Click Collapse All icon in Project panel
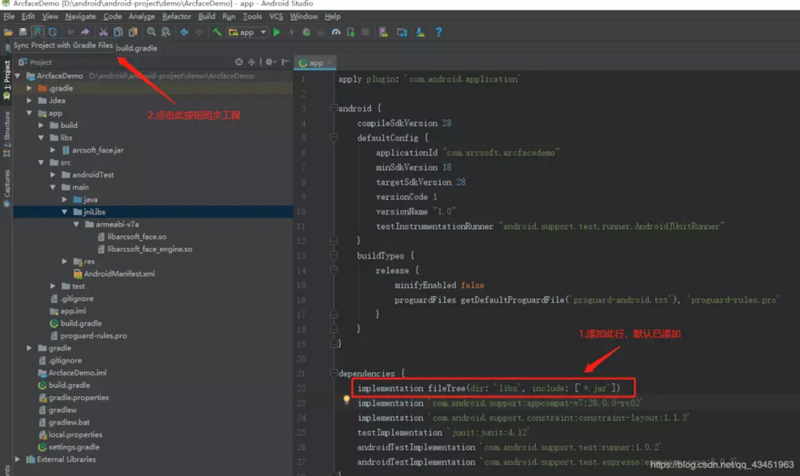This screenshot has height=476, width=800. click(x=252, y=62)
